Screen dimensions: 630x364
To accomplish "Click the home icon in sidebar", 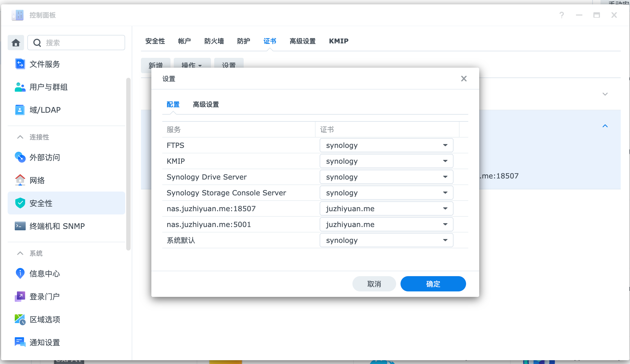I will tap(16, 43).
